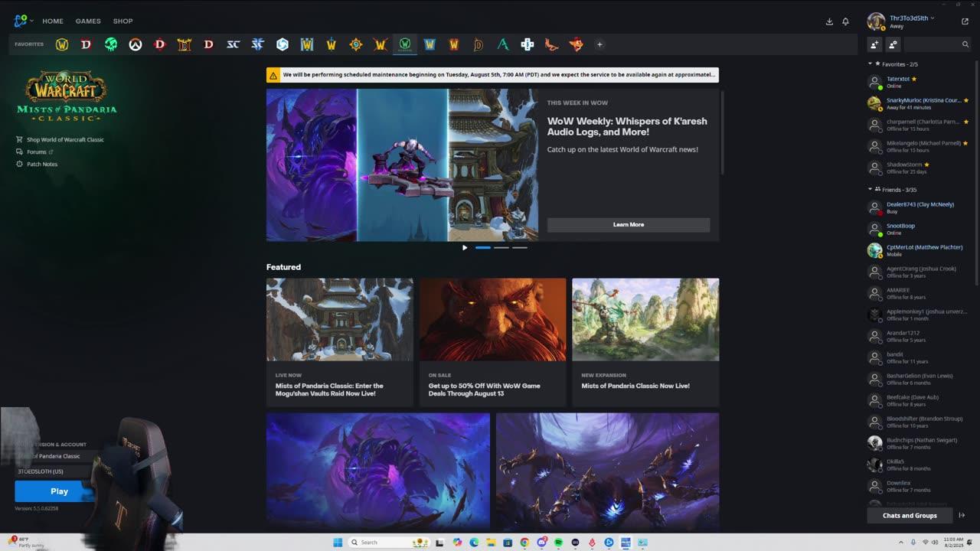Open the Forums link
980x551 pixels.
click(36, 152)
